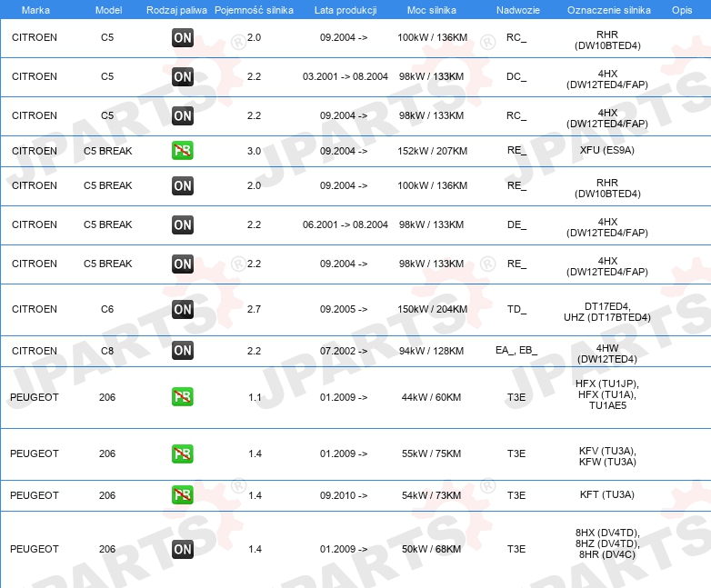The width and height of the screenshot is (711, 588).
Task: Click the 'DT17ED4, UHZ (DT17BTED4)' engine code
Action: click(x=607, y=312)
